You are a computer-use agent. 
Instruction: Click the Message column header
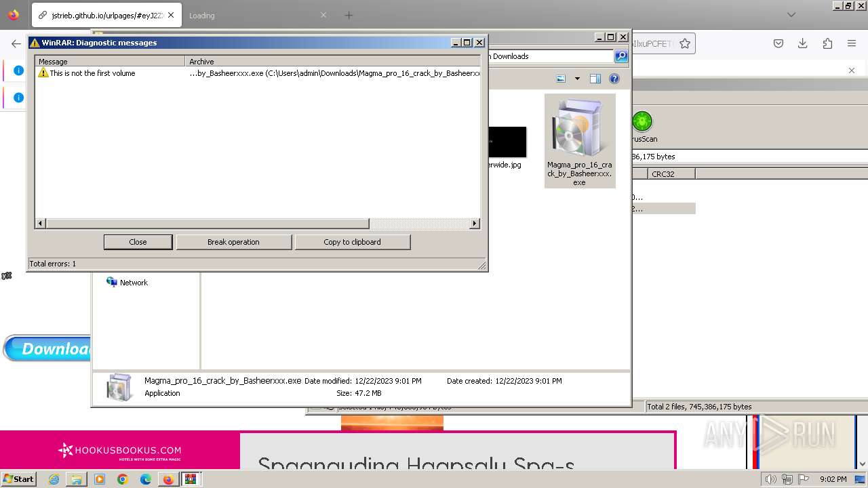coord(110,62)
